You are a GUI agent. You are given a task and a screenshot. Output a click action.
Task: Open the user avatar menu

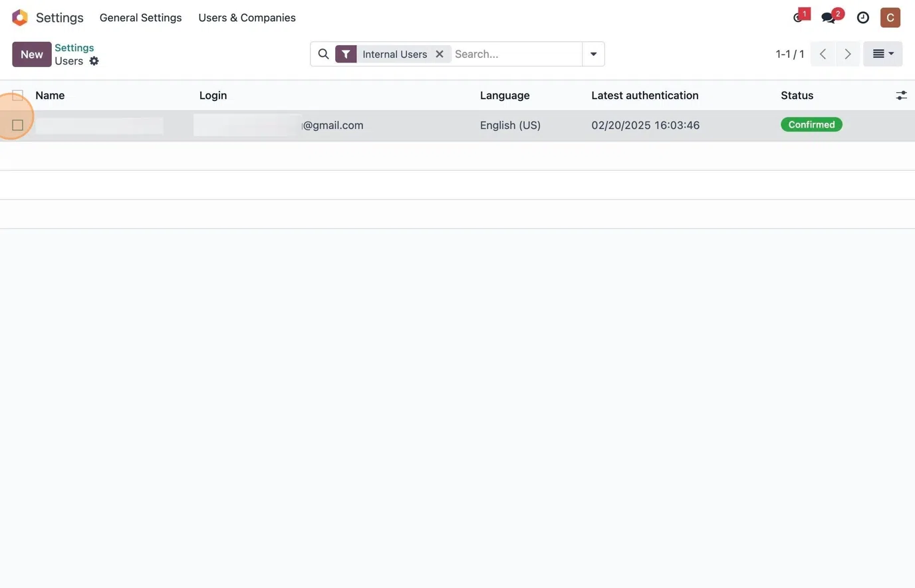coord(890,17)
